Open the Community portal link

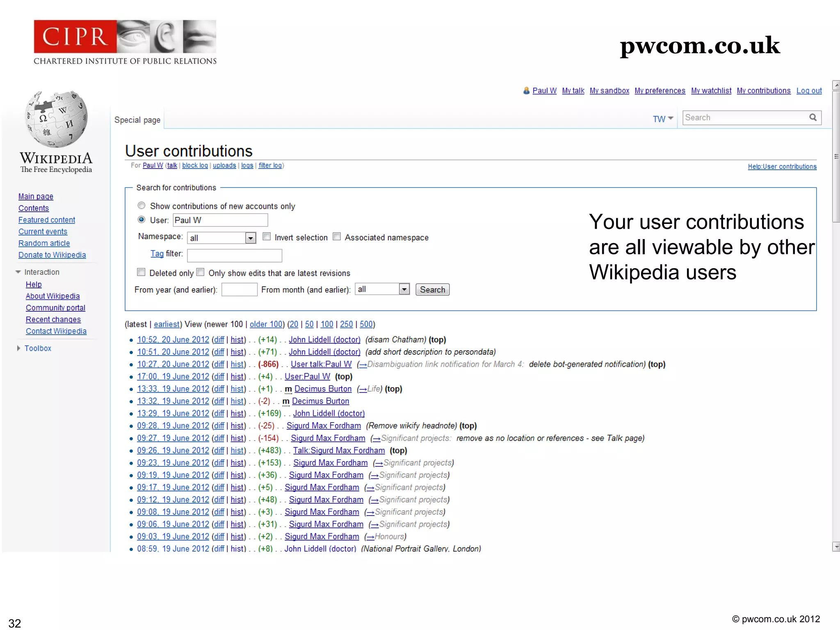(55, 308)
